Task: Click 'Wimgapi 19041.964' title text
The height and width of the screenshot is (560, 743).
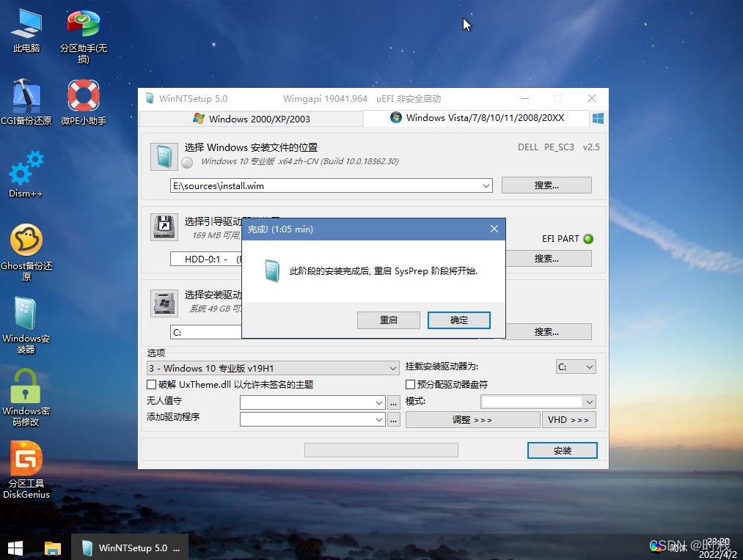Action: coord(325,98)
